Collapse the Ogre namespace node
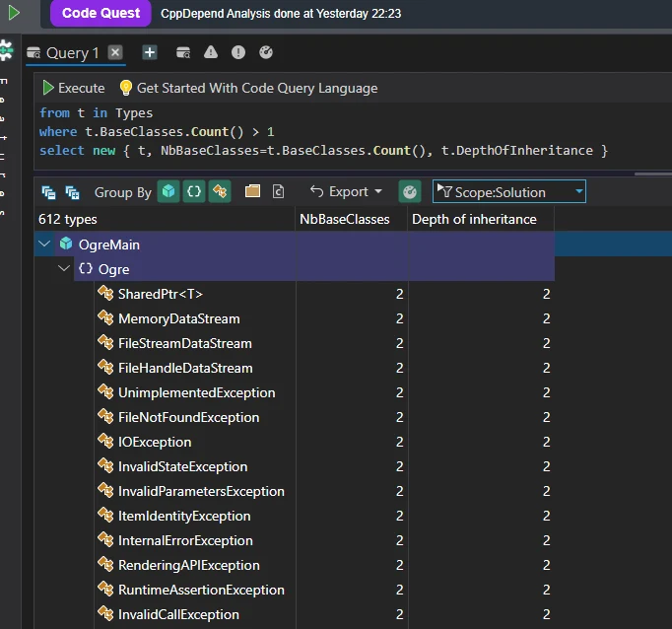This screenshot has width=672, height=629. (x=64, y=268)
